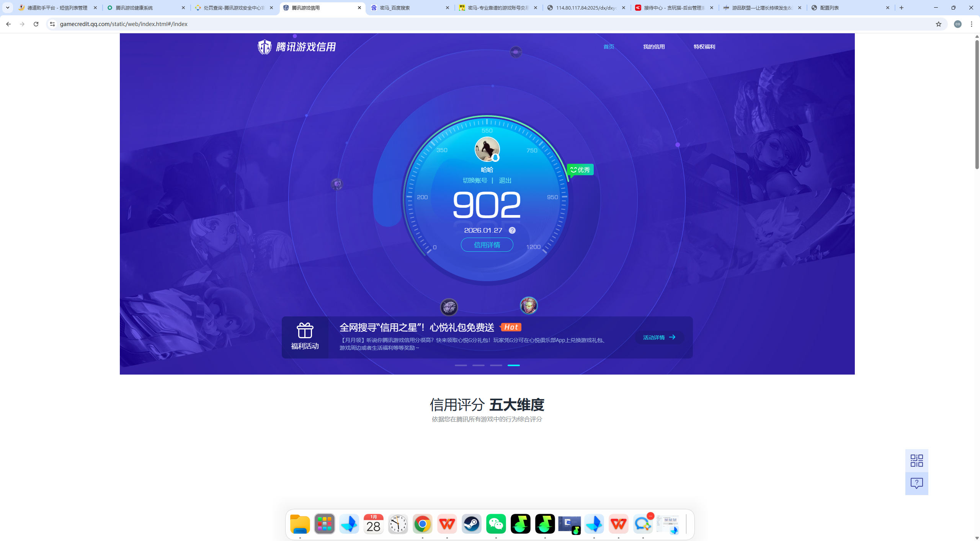
Task: Open the help feedback bubble icon
Action: coord(916,484)
